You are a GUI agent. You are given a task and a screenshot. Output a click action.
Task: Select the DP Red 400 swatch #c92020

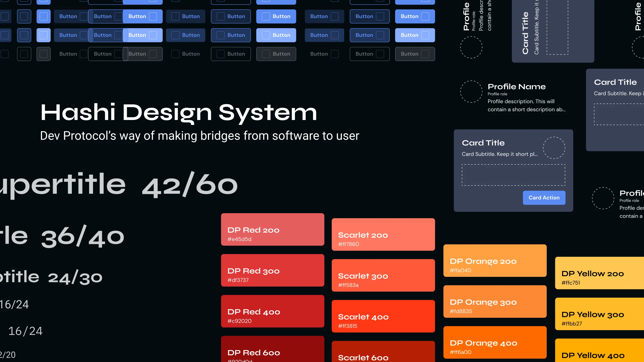273,311
